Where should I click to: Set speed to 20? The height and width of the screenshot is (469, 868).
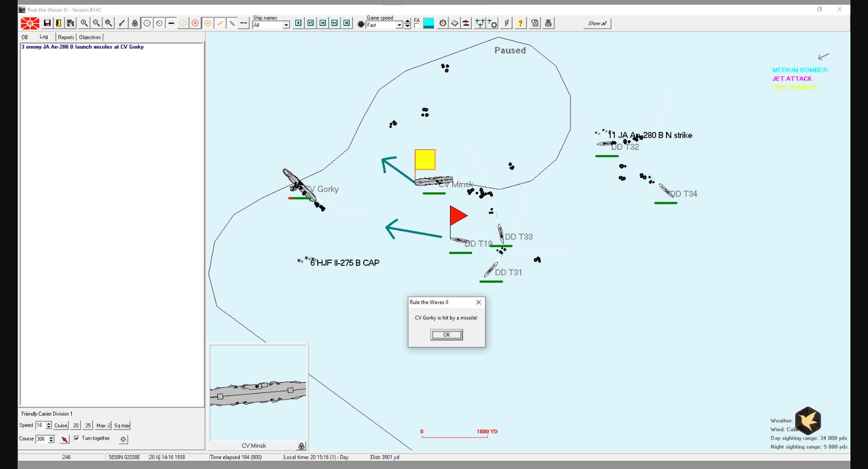(76, 425)
